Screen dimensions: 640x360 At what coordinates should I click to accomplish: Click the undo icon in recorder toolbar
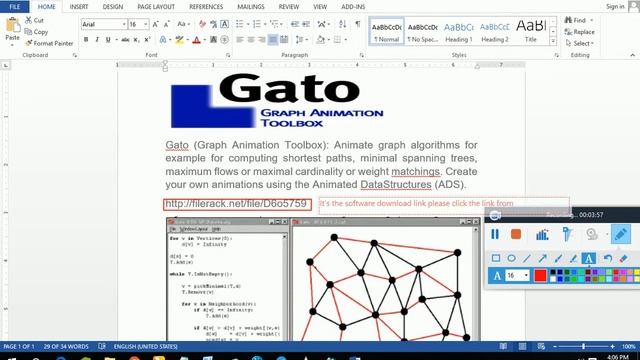[607, 258]
